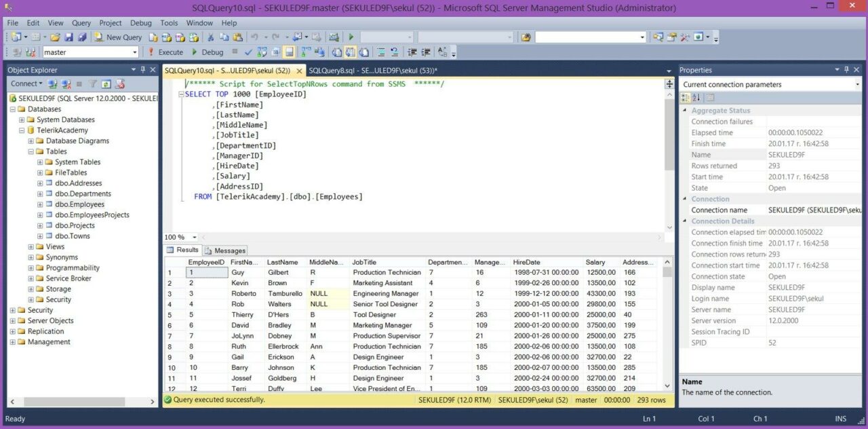Toggle pin on the Object Explorer panel
Viewport: 868px width, 429px height.
[x=142, y=70]
